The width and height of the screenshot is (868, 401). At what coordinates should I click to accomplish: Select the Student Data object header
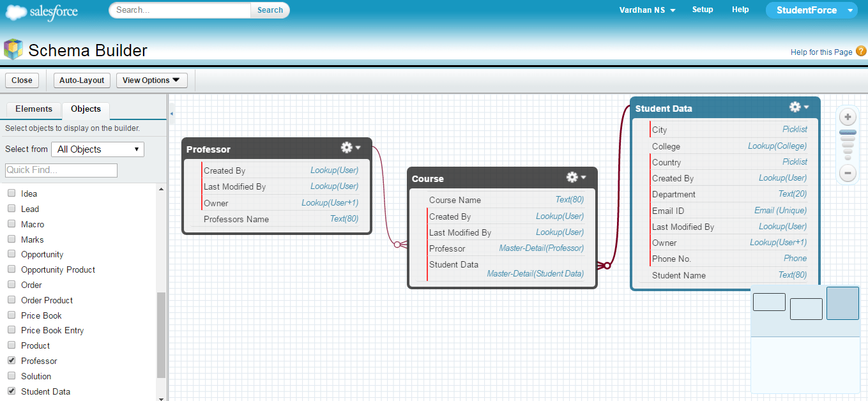click(724, 108)
